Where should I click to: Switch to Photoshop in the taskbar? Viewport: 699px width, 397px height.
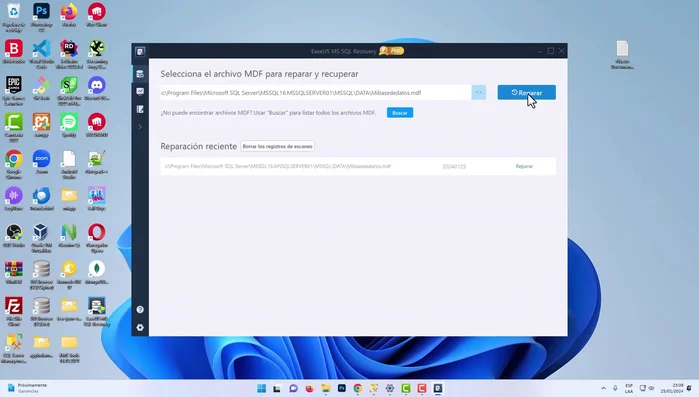[341, 389]
